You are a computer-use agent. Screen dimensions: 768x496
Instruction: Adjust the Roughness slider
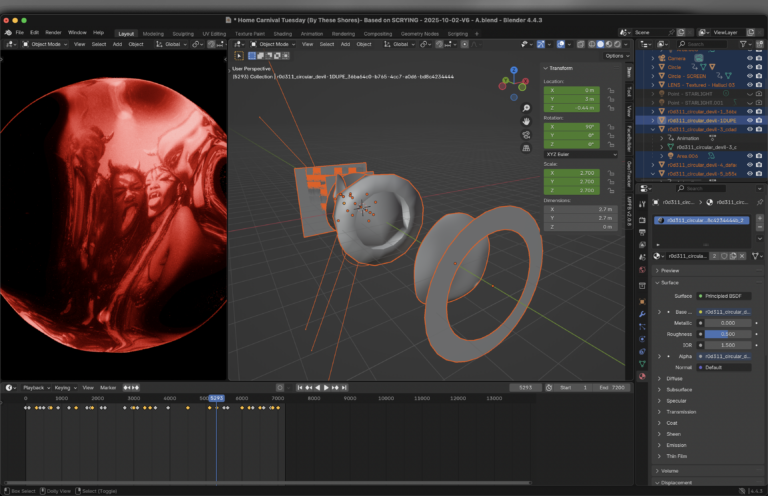click(728, 334)
